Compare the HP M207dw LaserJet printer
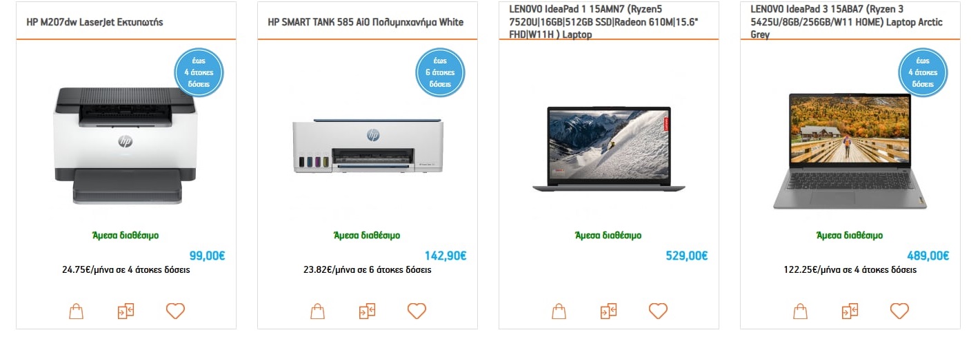The height and width of the screenshot is (339, 980). click(x=126, y=311)
